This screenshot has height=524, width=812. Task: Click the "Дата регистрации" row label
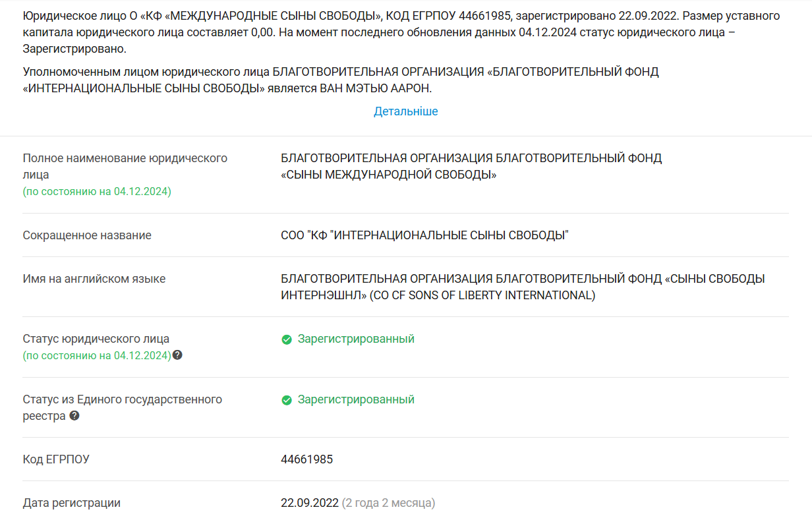(x=72, y=503)
